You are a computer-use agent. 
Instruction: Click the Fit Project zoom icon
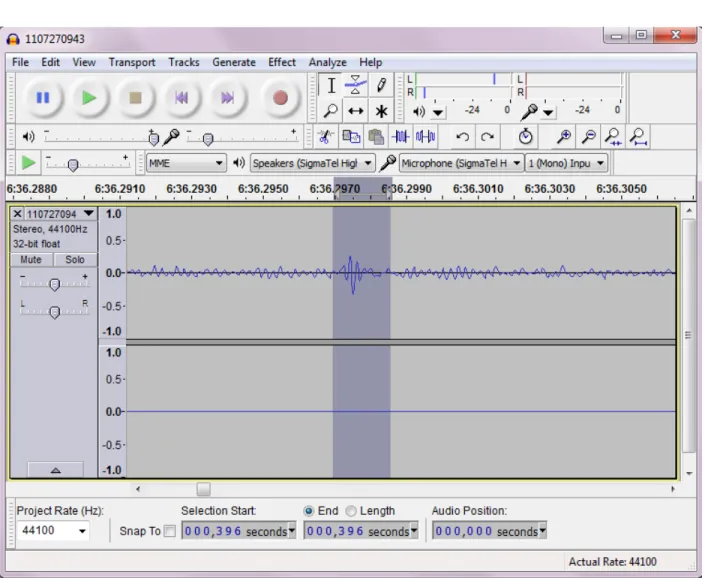[x=638, y=137]
